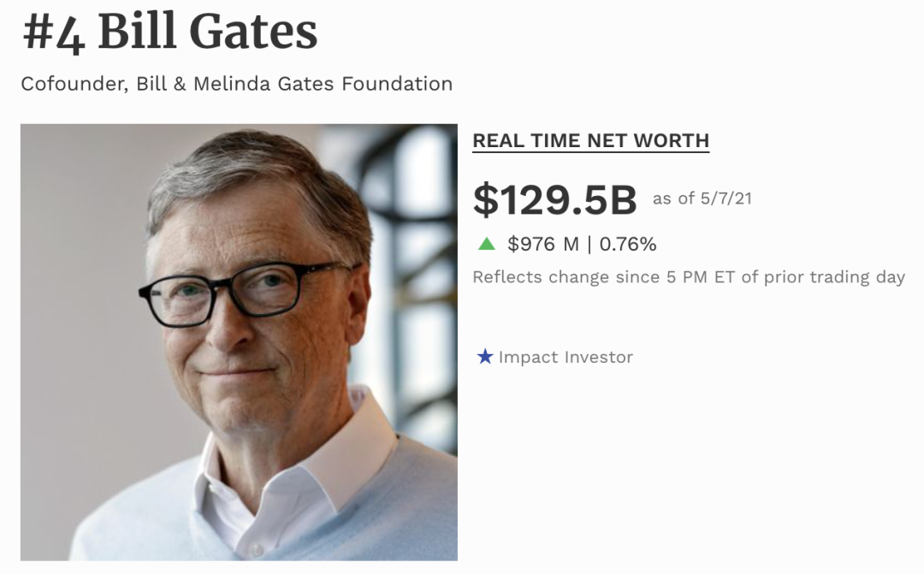Click 'prior trading day' text
Screen dimensions: 924x574
[x=834, y=277]
